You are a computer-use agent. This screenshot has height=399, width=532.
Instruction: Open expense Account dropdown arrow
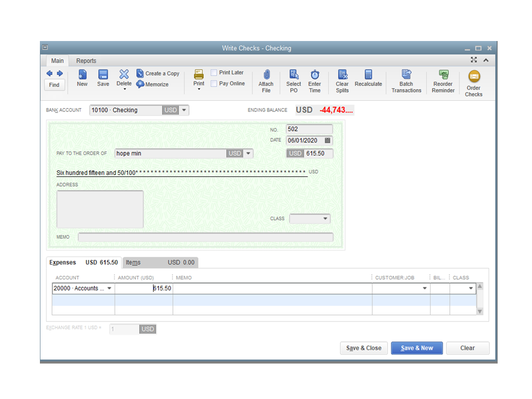pyautogui.click(x=109, y=288)
